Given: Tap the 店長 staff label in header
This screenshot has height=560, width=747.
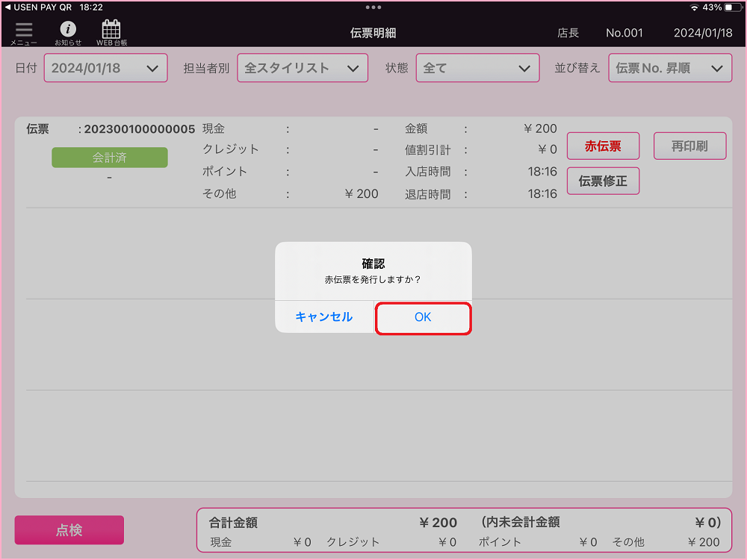Looking at the screenshot, I should point(568,33).
